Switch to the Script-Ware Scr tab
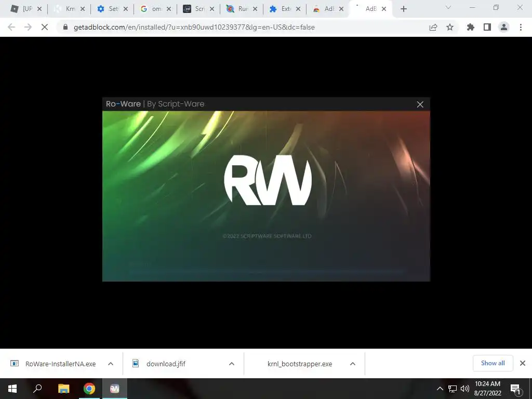 194,9
